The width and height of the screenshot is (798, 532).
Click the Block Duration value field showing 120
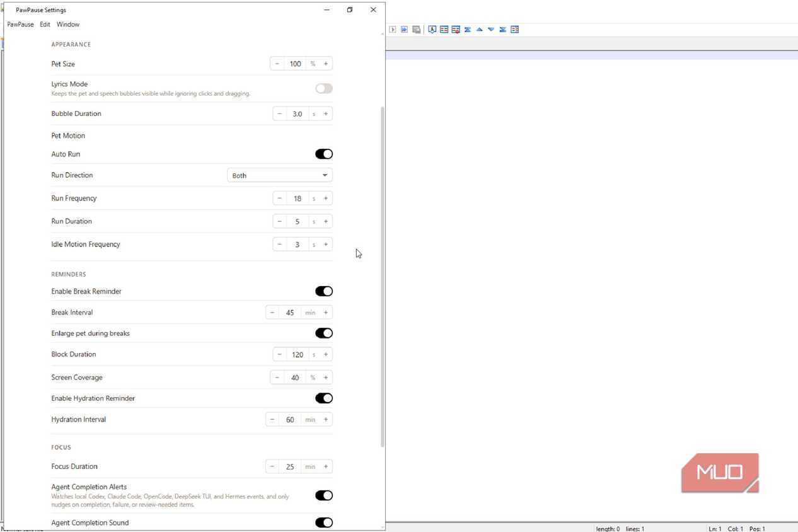[x=298, y=354]
